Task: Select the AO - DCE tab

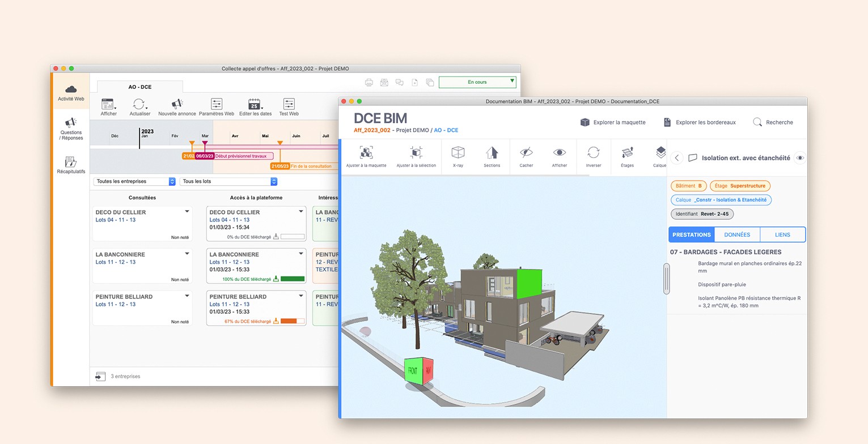Action: (140, 87)
